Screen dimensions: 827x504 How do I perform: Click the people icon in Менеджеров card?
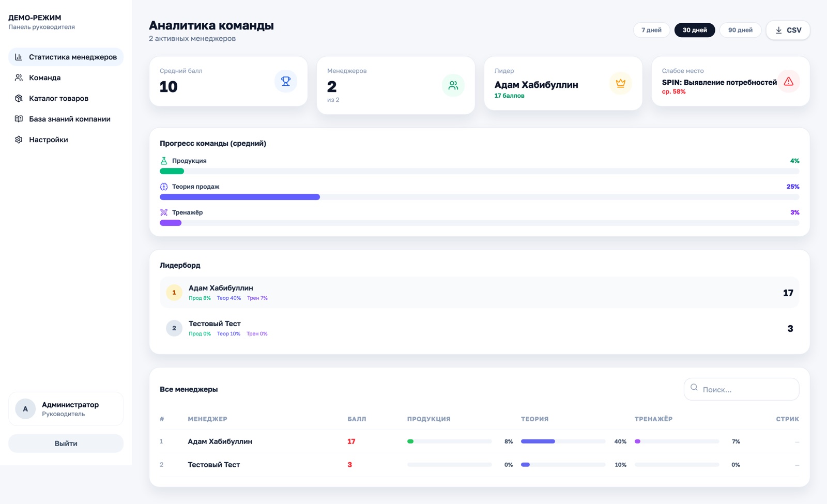pyautogui.click(x=453, y=85)
